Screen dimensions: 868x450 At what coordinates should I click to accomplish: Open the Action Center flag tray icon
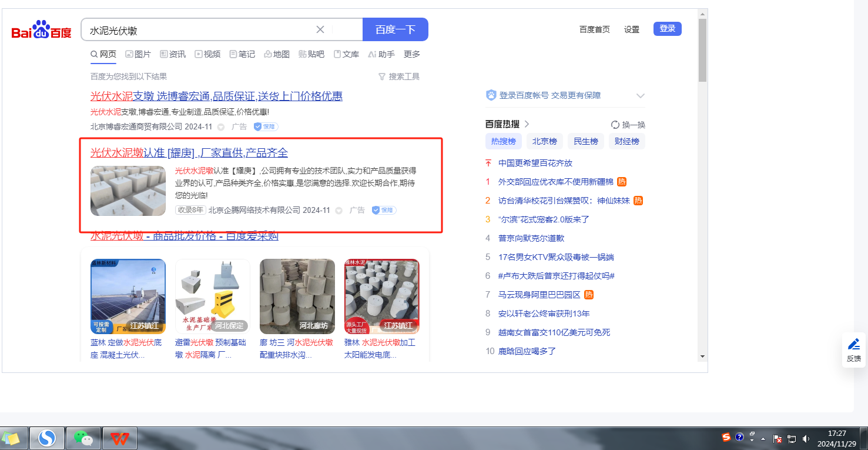pos(777,439)
